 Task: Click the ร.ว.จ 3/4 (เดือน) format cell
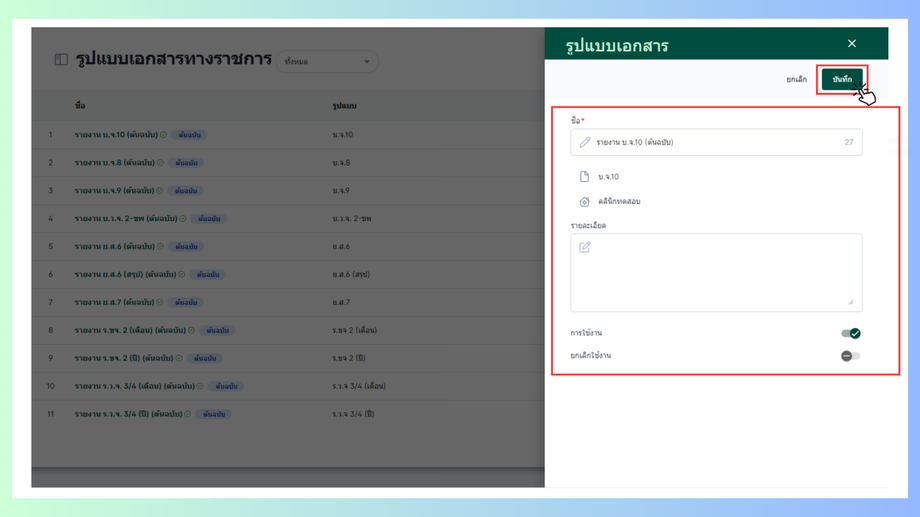coord(359,386)
